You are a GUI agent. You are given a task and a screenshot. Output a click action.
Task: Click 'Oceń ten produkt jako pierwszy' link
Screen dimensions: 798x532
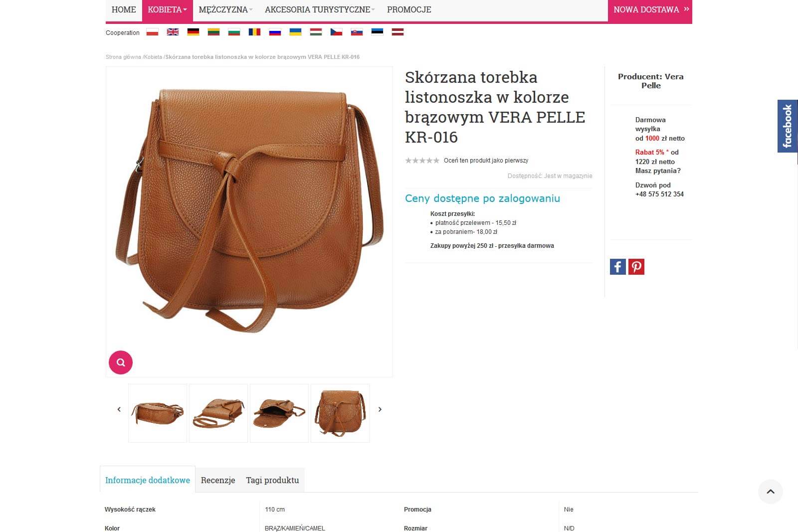[486, 161]
